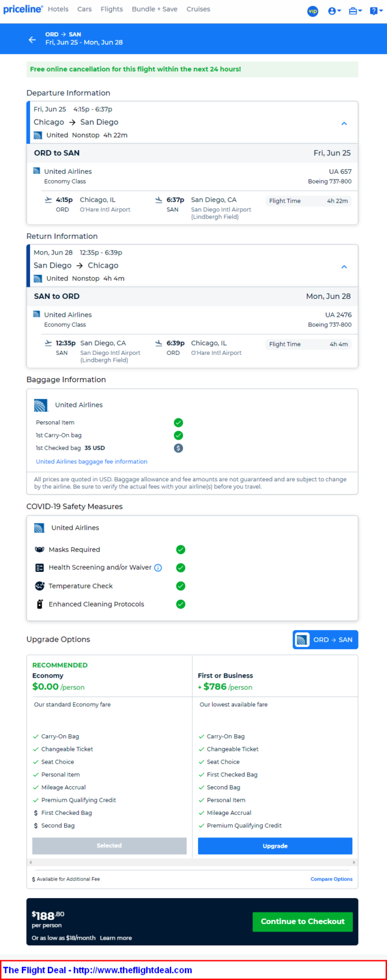Open the Hotels menu item
This screenshot has height=980, width=387.
point(58,9)
